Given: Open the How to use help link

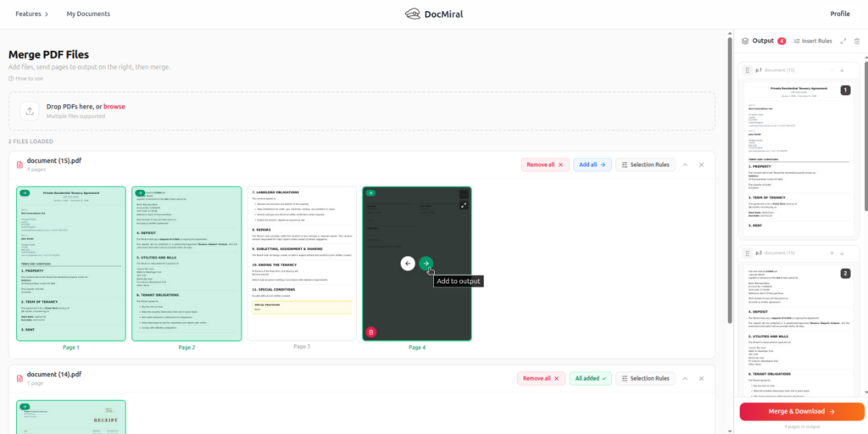Looking at the screenshot, I should [x=25, y=79].
